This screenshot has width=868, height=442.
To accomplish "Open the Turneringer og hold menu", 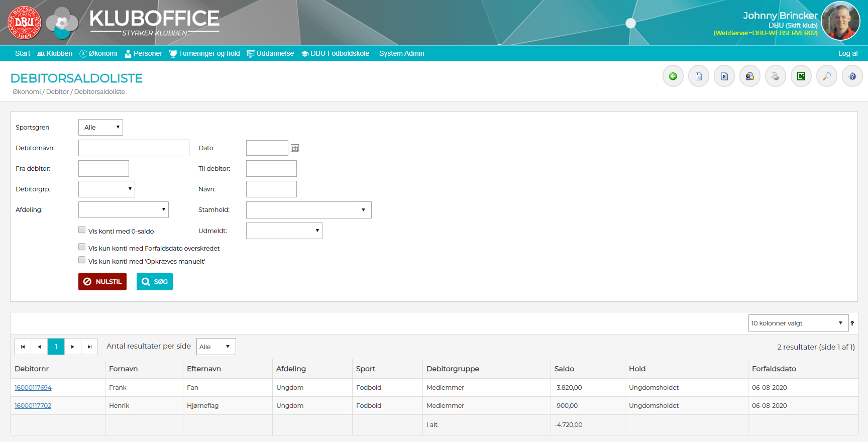I will (204, 53).
